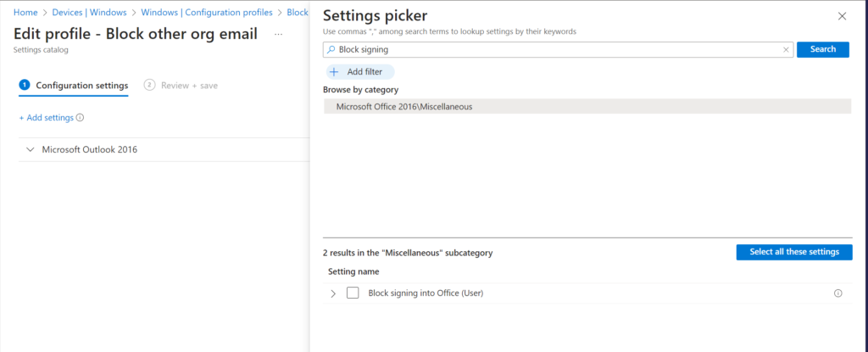
Task: Select the Configuration settings step tab
Action: point(82,86)
